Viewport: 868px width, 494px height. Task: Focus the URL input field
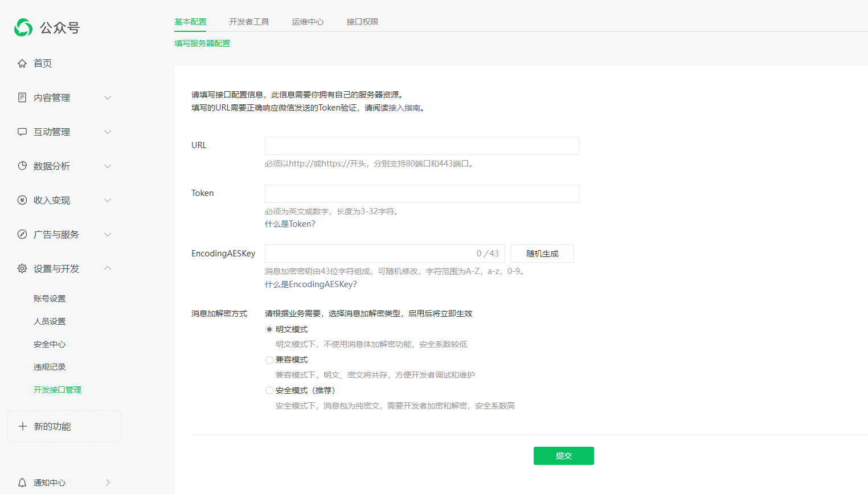tap(422, 146)
